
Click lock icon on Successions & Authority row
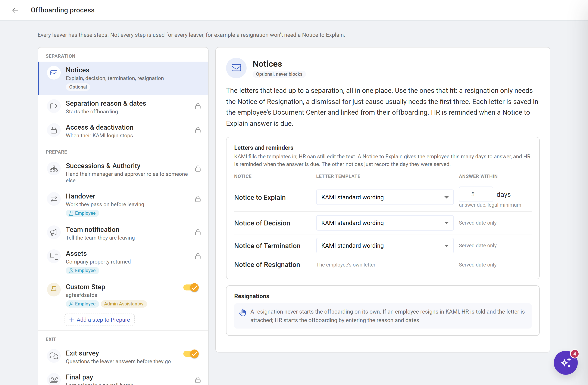pos(198,169)
